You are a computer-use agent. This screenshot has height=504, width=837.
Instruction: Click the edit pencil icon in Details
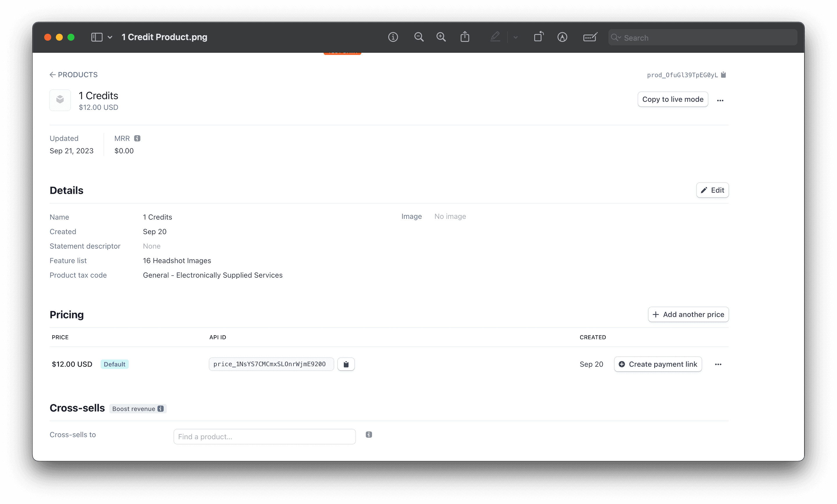[704, 190]
